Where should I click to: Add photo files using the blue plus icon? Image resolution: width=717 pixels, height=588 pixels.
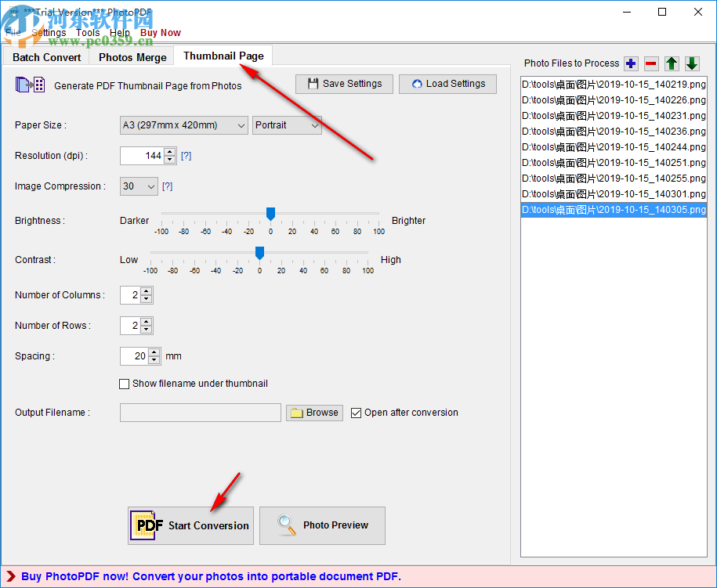[631, 63]
